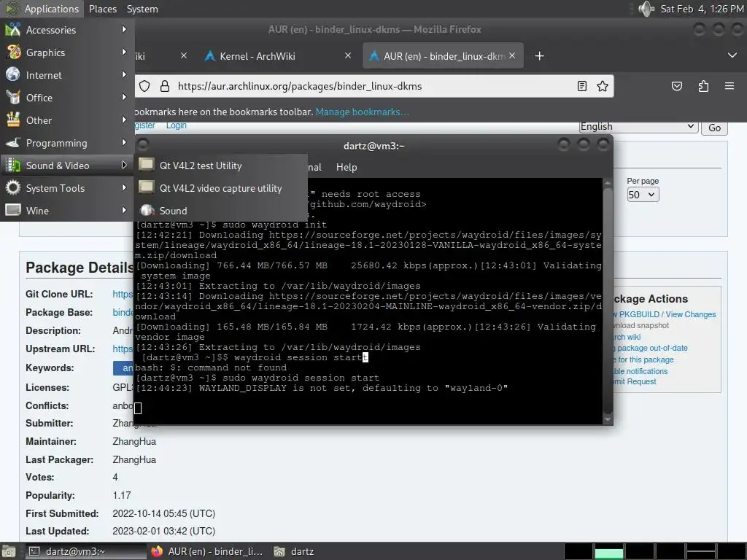This screenshot has height=560, width=747.
Task: Expand the Programming submenu arrow
Action: 124,142
